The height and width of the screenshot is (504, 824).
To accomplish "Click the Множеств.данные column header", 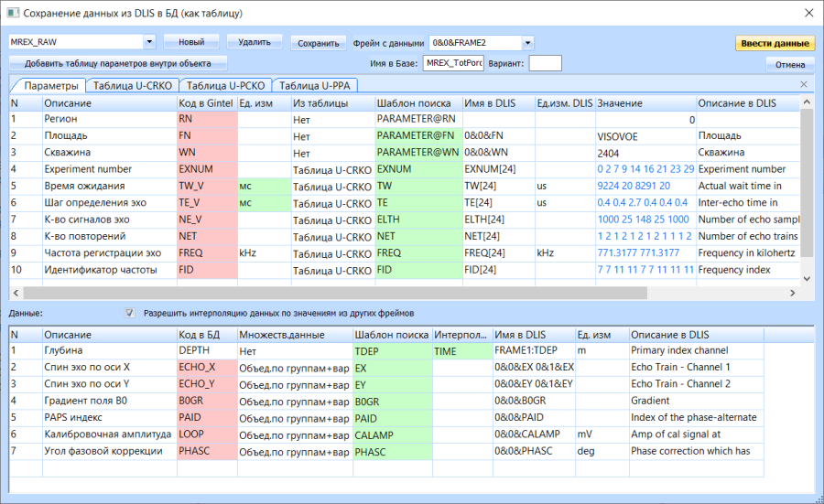I will pyautogui.click(x=295, y=335).
